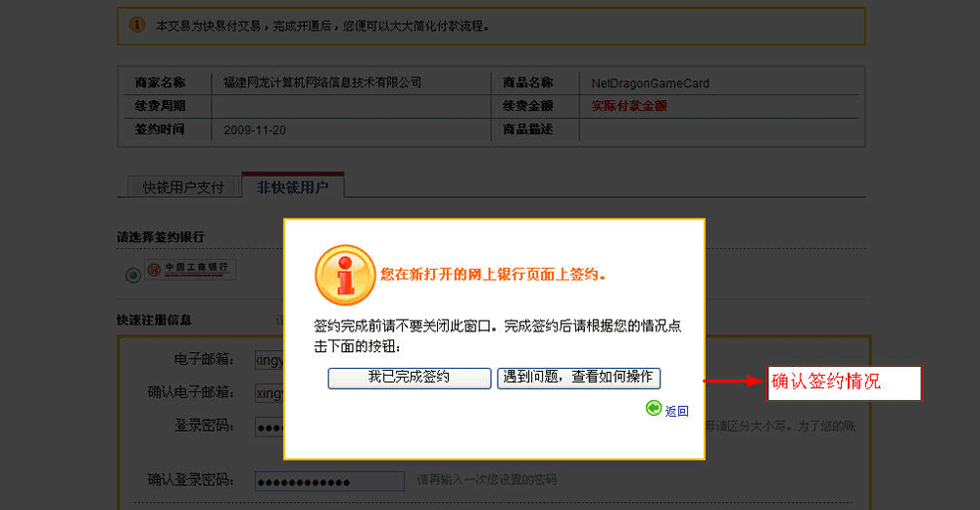
Task: Follow the 返回 link in the dialog
Action: [677, 411]
